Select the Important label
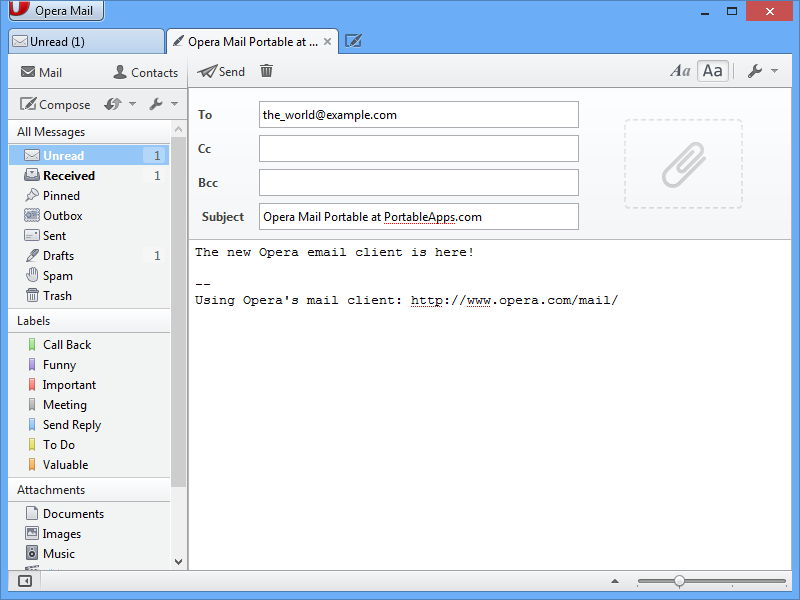 tap(89, 385)
